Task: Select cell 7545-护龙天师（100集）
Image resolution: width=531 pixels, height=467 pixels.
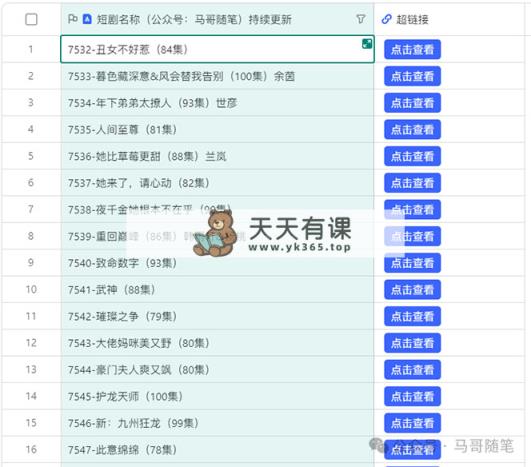Action: point(217,397)
